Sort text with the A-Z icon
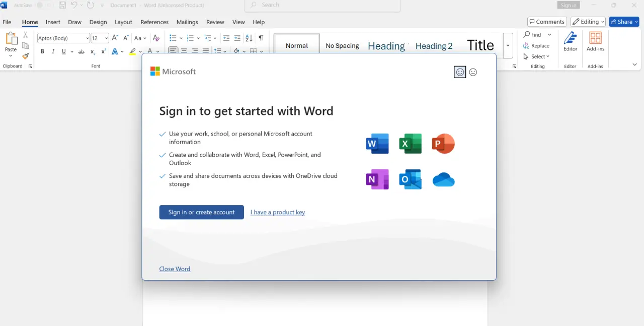 click(x=249, y=38)
